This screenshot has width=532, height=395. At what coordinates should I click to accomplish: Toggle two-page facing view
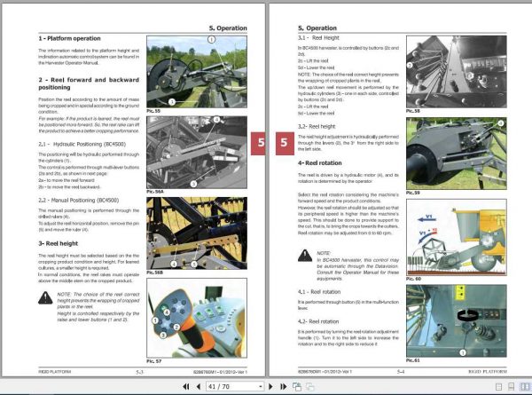[x=525, y=387]
